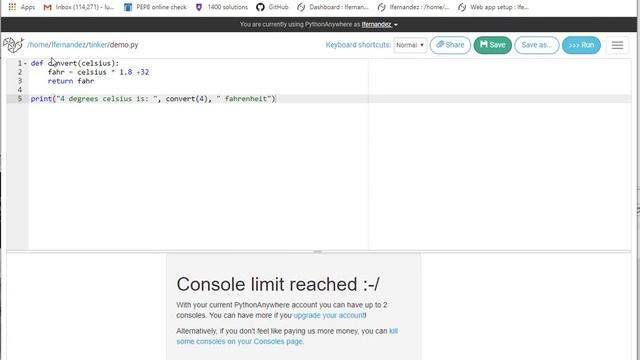This screenshot has height=360, width=640.
Task: Open the Keyboard shortcuts Normal dropdown
Action: pos(410,45)
